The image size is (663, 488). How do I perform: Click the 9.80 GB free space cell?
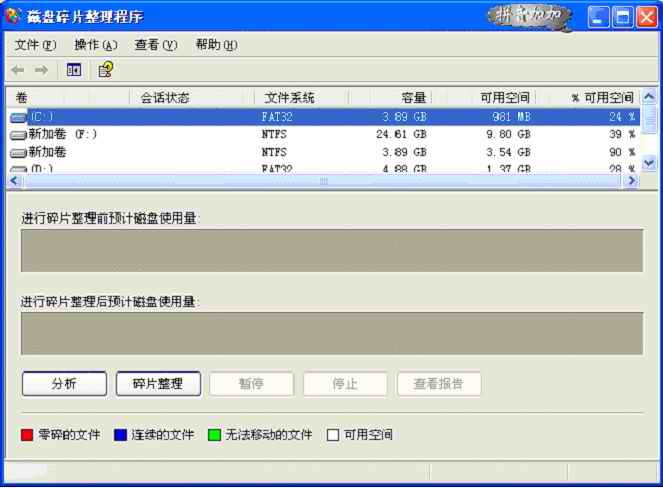[x=508, y=134]
